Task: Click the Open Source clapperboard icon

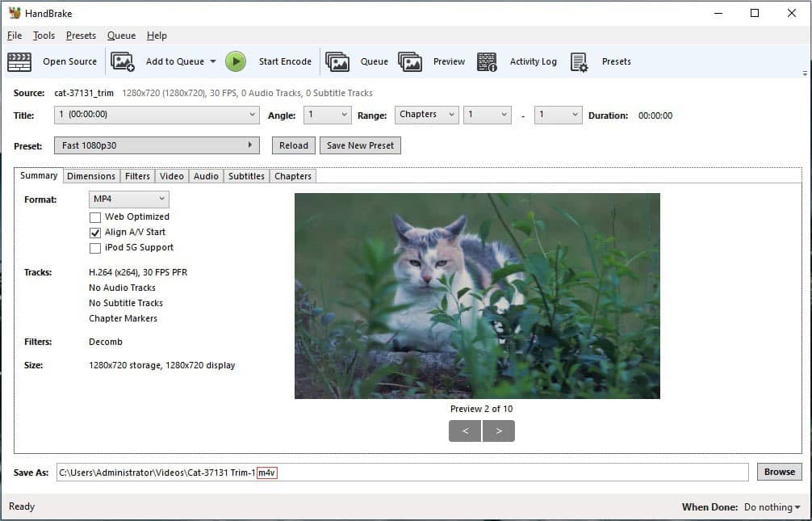Action: (x=19, y=61)
